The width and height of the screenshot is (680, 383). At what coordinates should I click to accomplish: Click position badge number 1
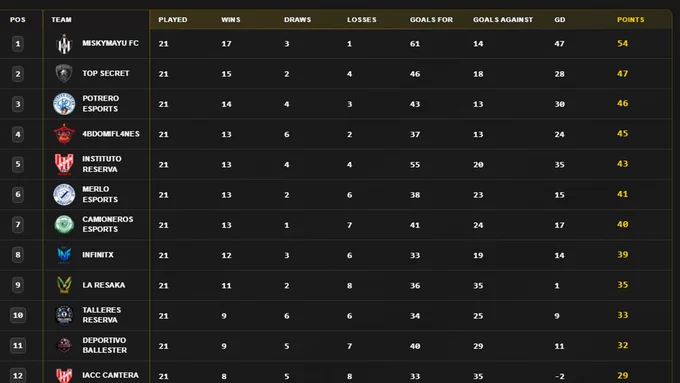[18, 43]
